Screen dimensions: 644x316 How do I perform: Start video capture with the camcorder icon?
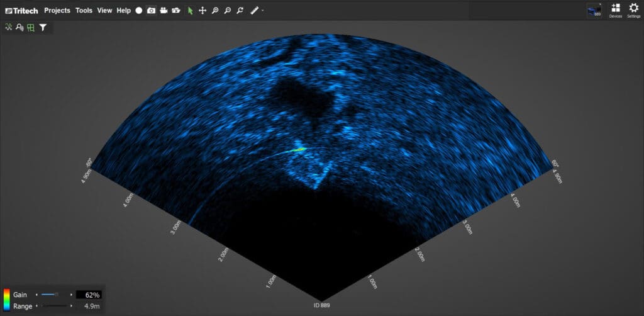tap(164, 11)
